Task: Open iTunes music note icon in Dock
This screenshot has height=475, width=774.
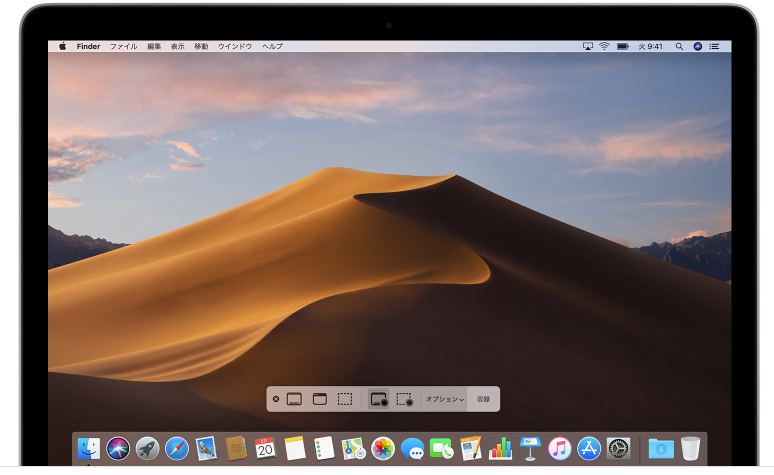Action: pyautogui.click(x=559, y=448)
